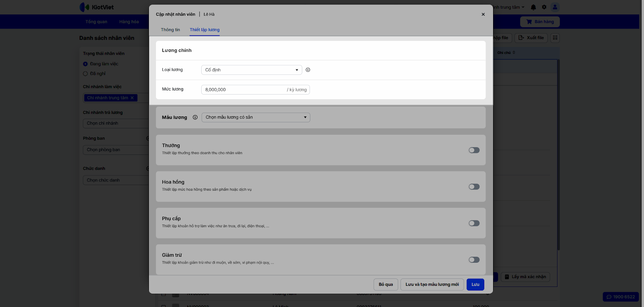
Task: Expand the Chọn chức danh filter
Action: [116, 180]
